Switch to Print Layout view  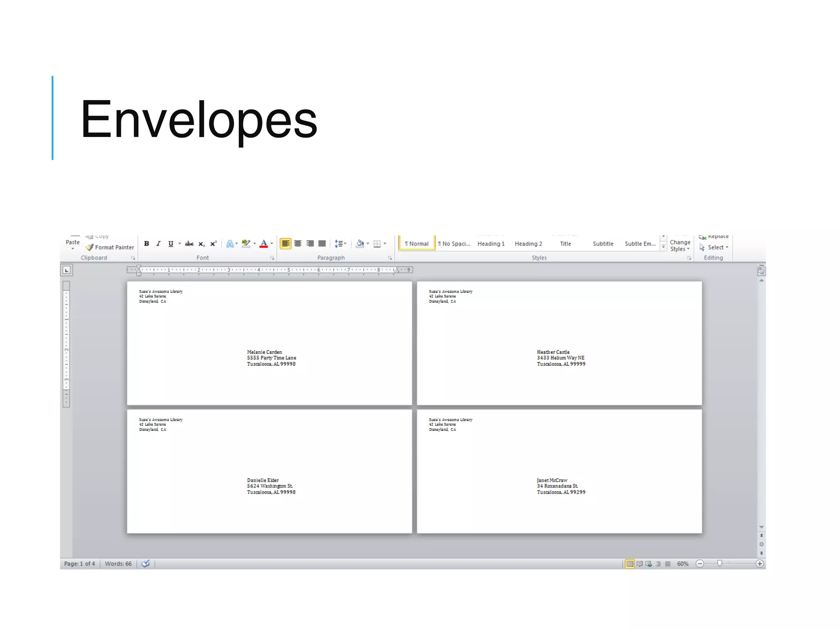630,564
